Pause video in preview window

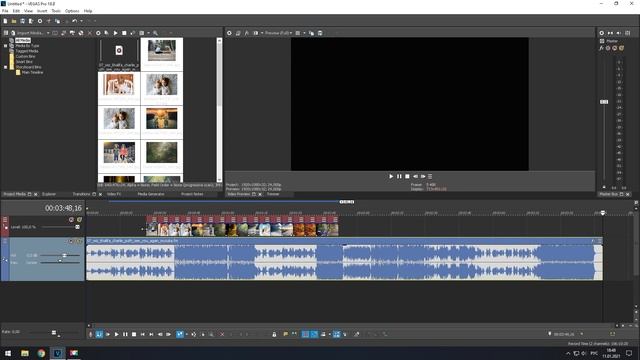pos(399,176)
